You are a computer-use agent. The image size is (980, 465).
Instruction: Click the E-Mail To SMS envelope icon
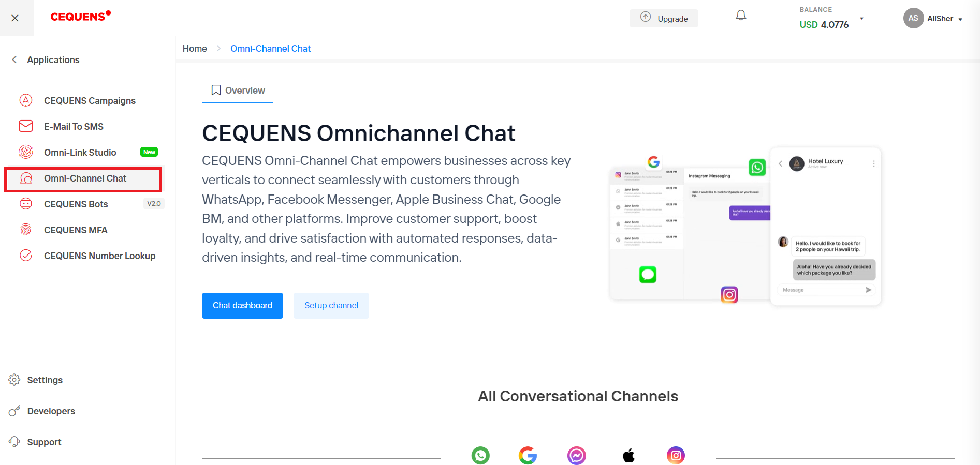click(x=26, y=126)
